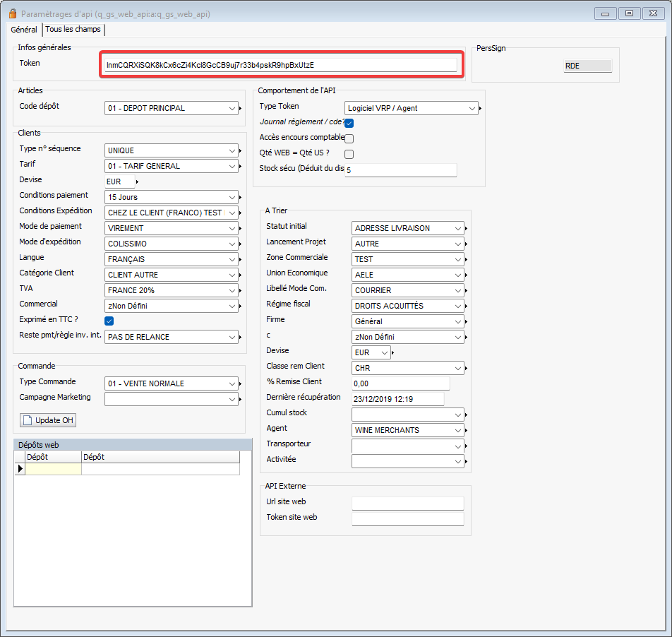
Task: Click the arrow icon beside the Transporteur field
Action: click(x=467, y=446)
